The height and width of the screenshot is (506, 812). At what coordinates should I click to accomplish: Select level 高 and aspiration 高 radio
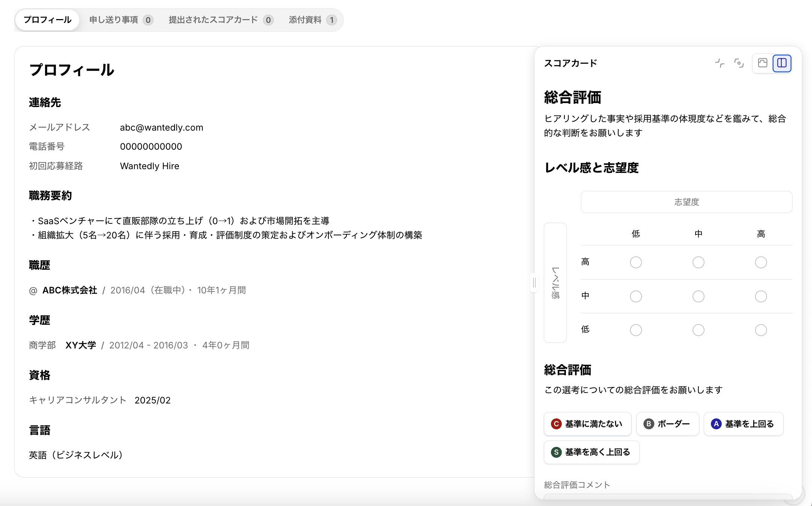761,262
